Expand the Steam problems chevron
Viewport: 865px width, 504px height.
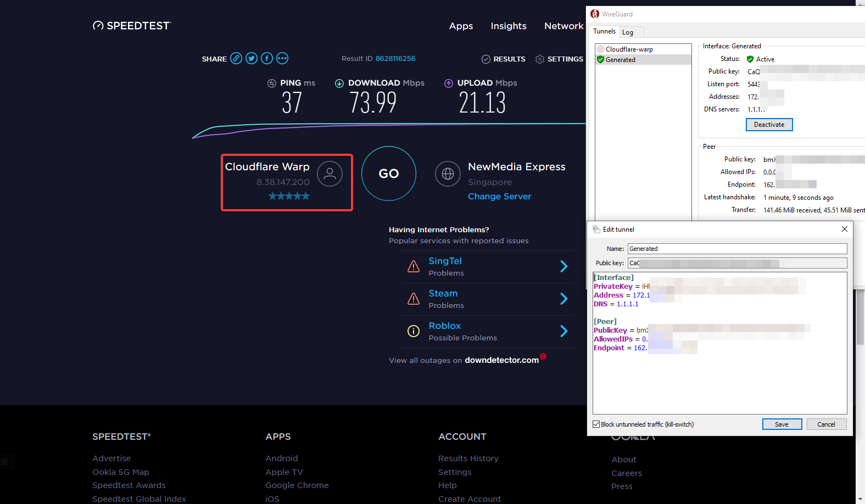(564, 299)
